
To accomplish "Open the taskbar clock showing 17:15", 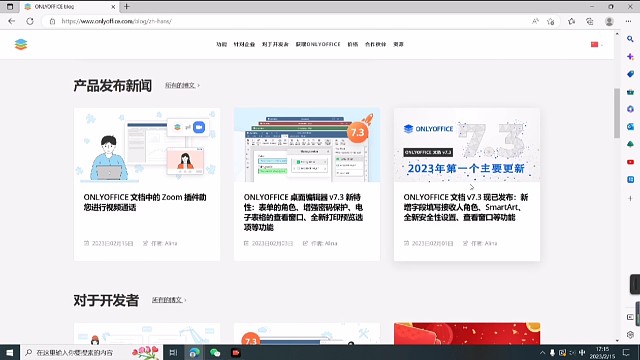I will pyautogui.click(x=602, y=353).
